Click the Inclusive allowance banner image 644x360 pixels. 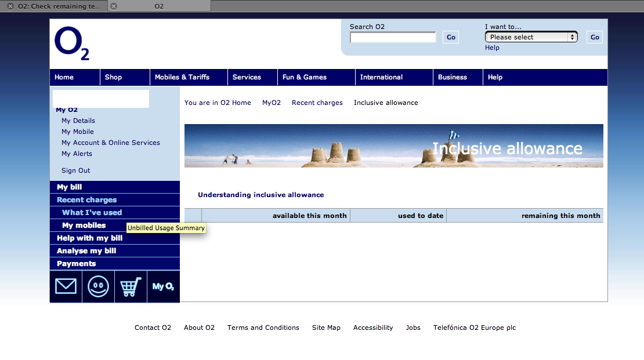[393, 146]
